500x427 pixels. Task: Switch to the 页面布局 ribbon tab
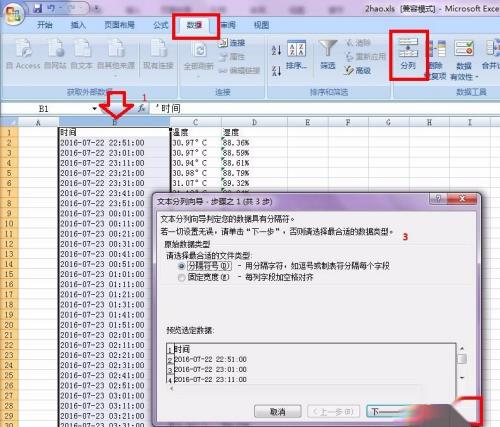(119, 25)
